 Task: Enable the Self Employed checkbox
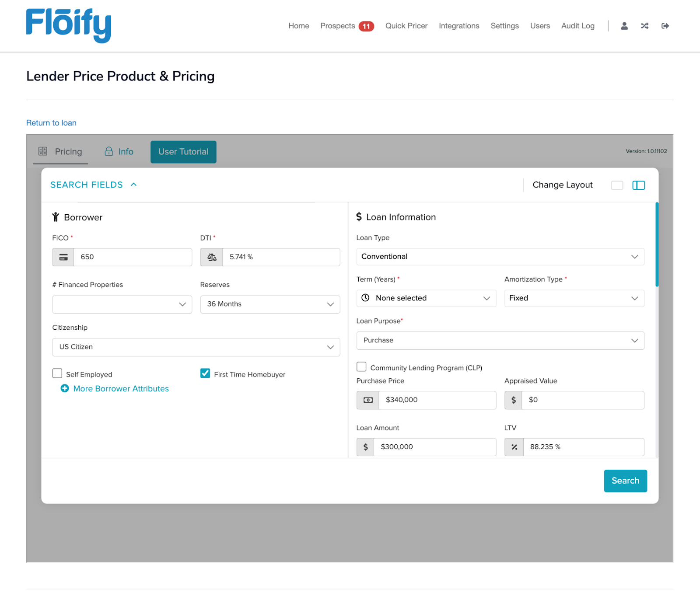pyautogui.click(x=57, y=373)
